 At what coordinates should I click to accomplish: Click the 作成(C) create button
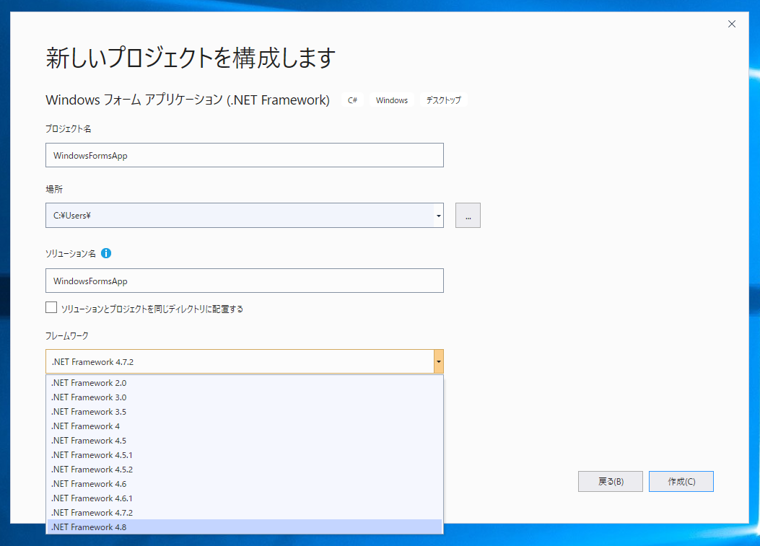(681, 482)
